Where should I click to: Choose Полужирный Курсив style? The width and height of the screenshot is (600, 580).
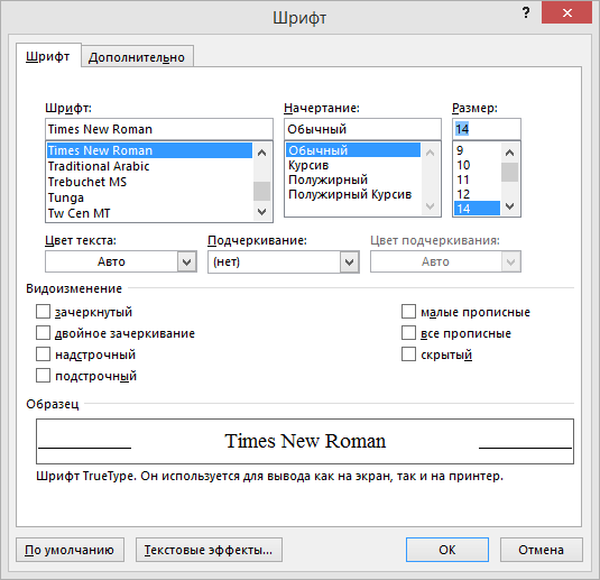pos(350,194)
